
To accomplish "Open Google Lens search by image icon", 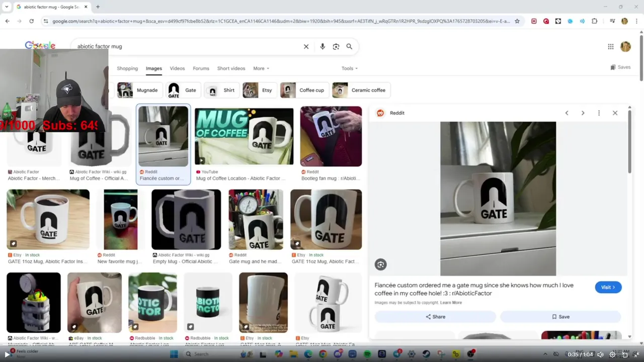I will point(336,46).
